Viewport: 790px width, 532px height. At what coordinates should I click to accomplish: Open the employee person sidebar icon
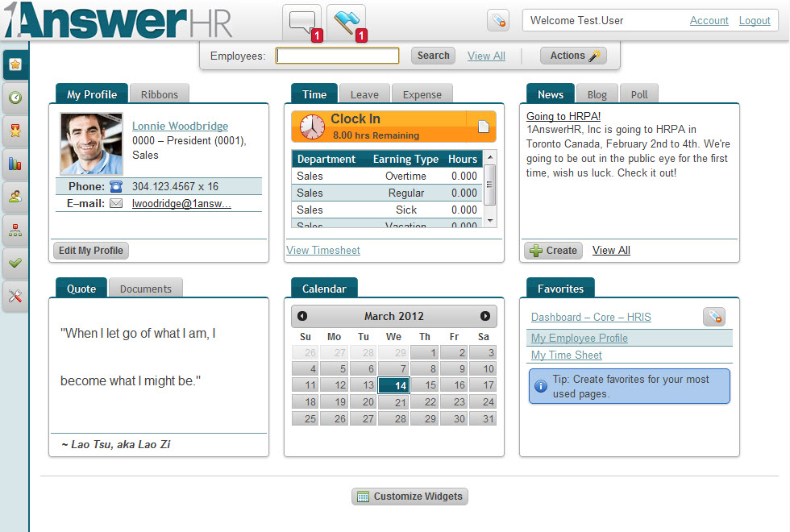[15, 197]
